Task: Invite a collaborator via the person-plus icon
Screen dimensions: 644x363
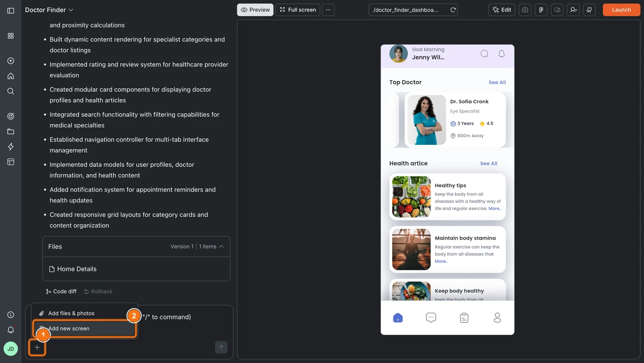Action: coord(573,9)
